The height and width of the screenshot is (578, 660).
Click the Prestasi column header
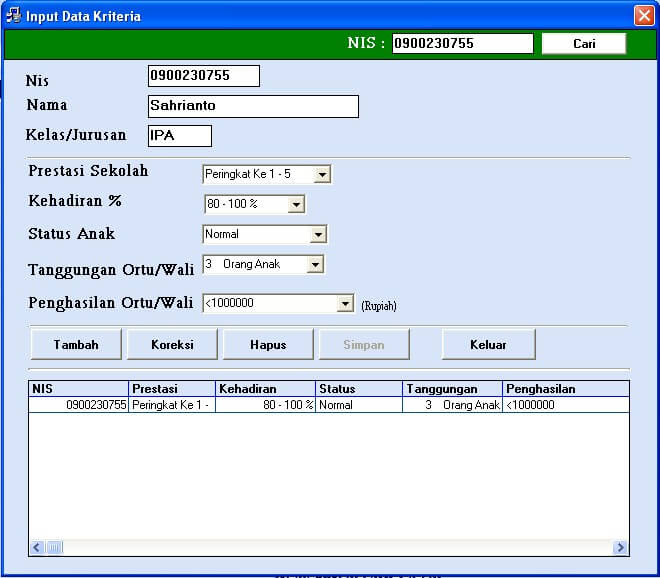172,389
